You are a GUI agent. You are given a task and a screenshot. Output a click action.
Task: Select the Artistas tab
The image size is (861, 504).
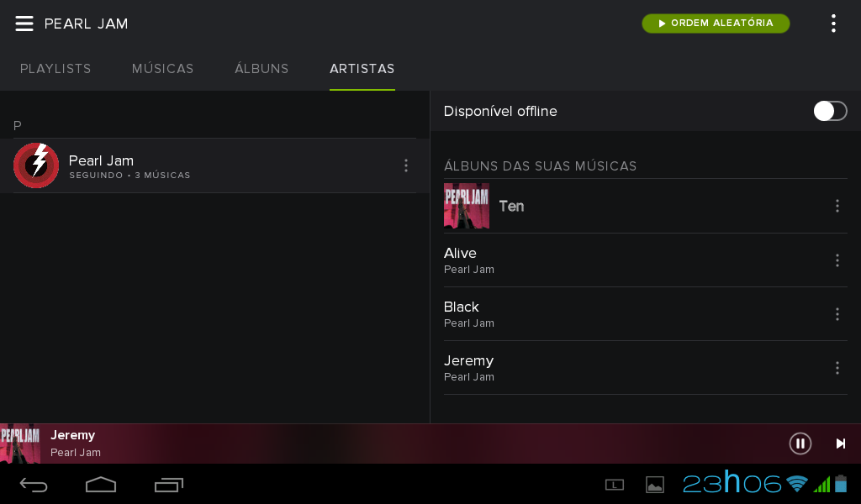[362, 69]
